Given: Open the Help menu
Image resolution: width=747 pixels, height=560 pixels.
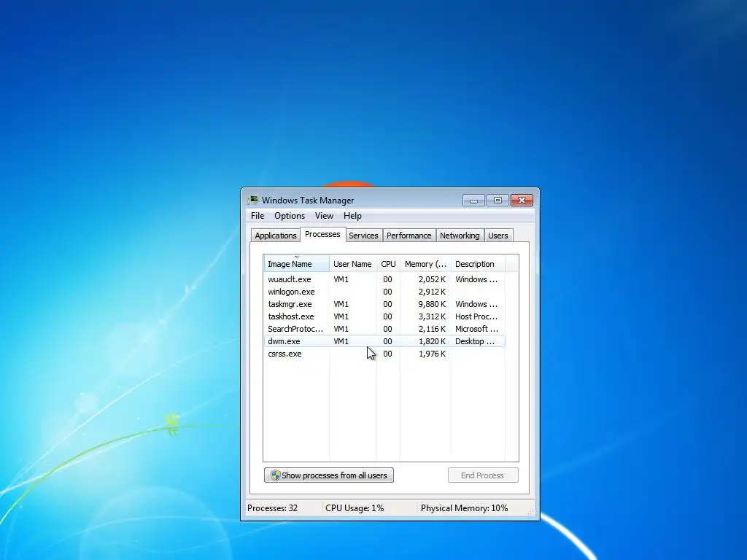Looking at the screenshot, I should pyautogui.click(x=352, y=216).
